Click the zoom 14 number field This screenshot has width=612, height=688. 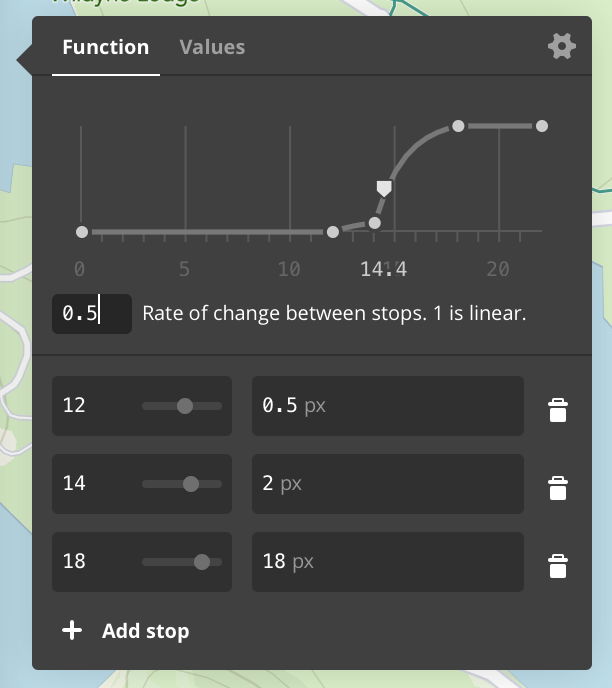92,484
